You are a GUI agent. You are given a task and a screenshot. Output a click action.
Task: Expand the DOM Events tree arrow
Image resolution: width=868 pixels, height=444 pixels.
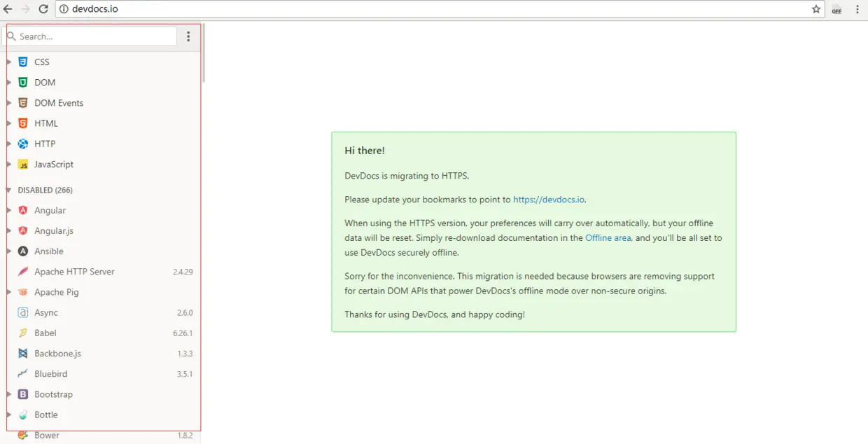coord(8,103)
